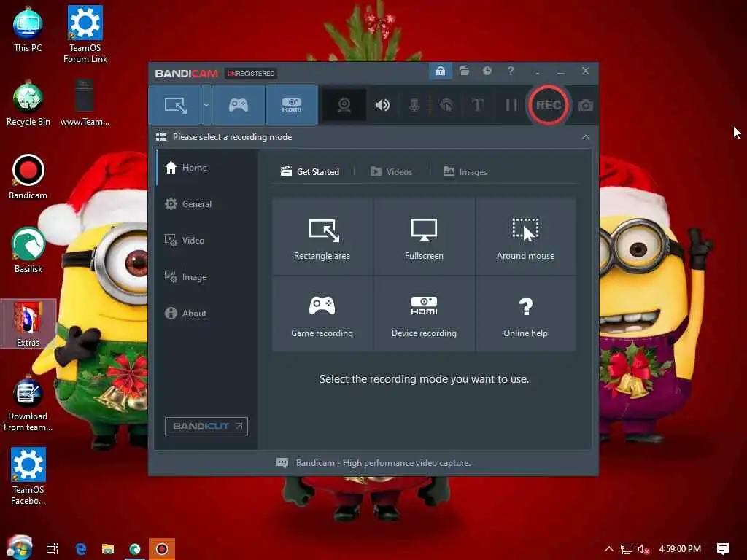
Task: Toggle the mouse click effect icon
Action: 446,105
